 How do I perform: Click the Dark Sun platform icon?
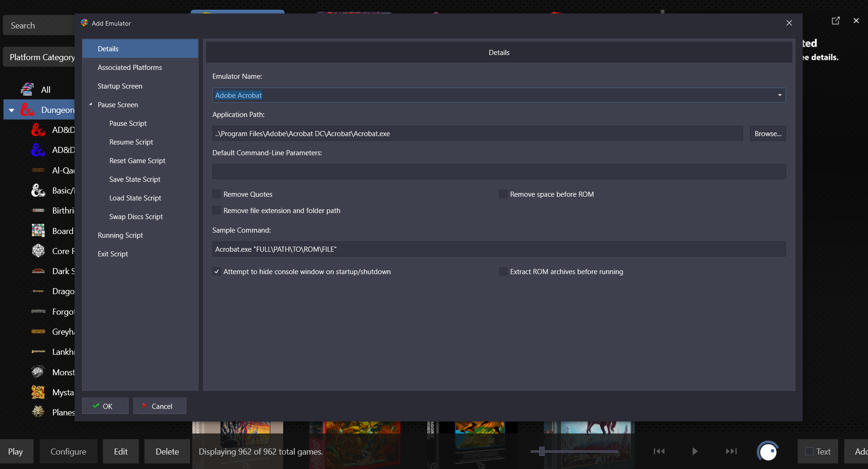click(x=38, y=271)
